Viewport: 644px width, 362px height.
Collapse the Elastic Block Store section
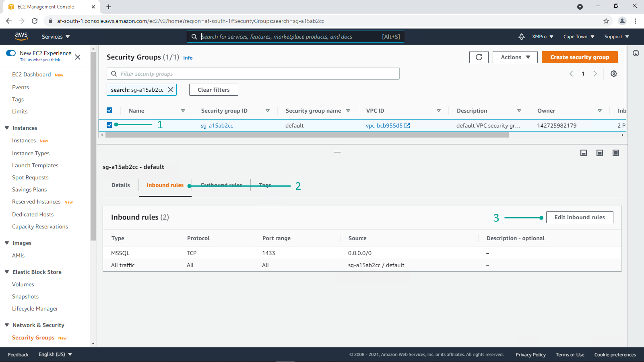click(7, 272)
